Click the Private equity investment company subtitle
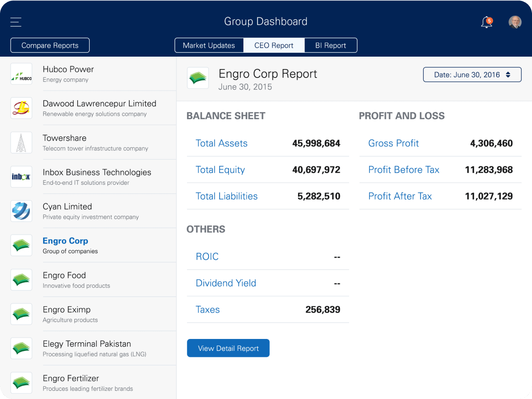This screenshot has height=399, width=532. [x=91, y=217]
